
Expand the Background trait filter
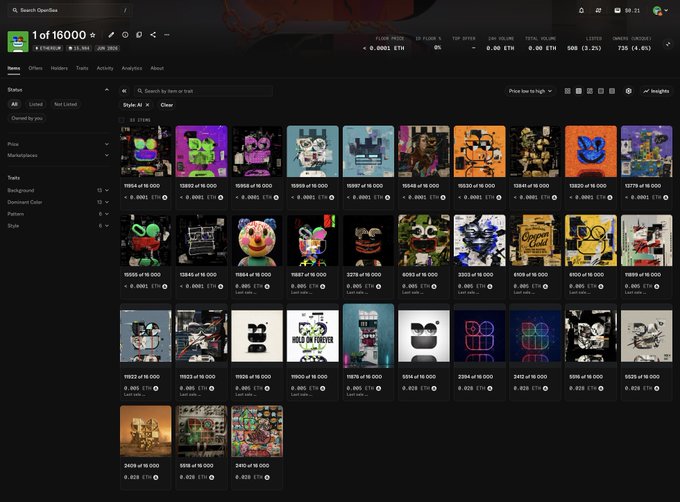pos(58,190)
